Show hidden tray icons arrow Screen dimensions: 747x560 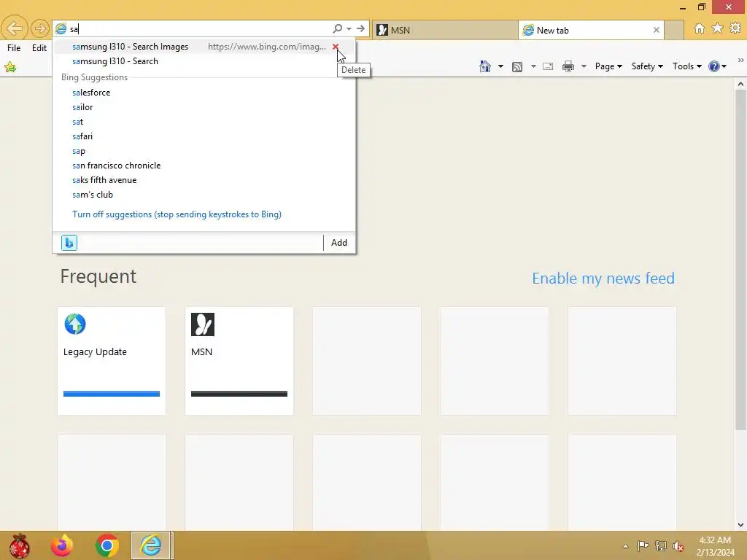[x=625, y=546]
